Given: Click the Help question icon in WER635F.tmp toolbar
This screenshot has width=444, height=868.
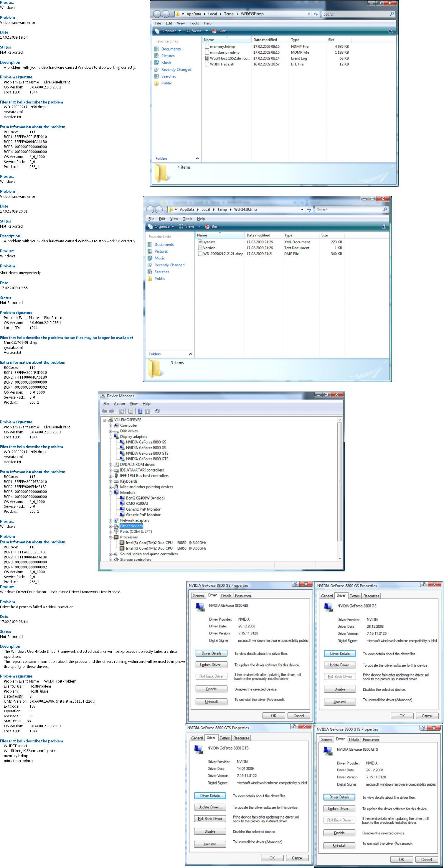Looking at the screenshot, I should tap(390, 31).
